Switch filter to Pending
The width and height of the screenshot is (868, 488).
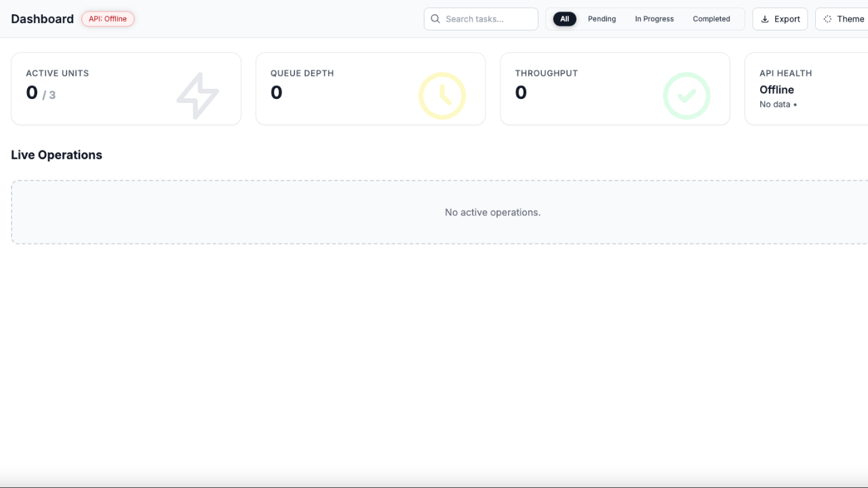tap(601, 19)
